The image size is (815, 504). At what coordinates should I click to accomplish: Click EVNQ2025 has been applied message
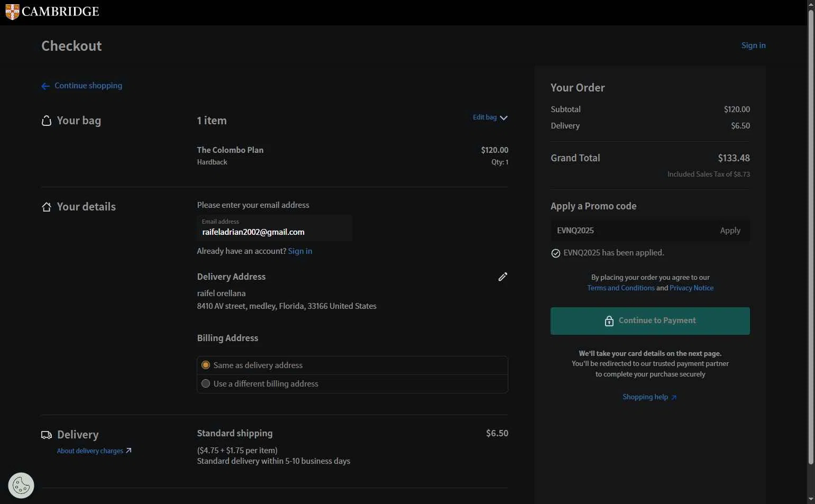613,253
